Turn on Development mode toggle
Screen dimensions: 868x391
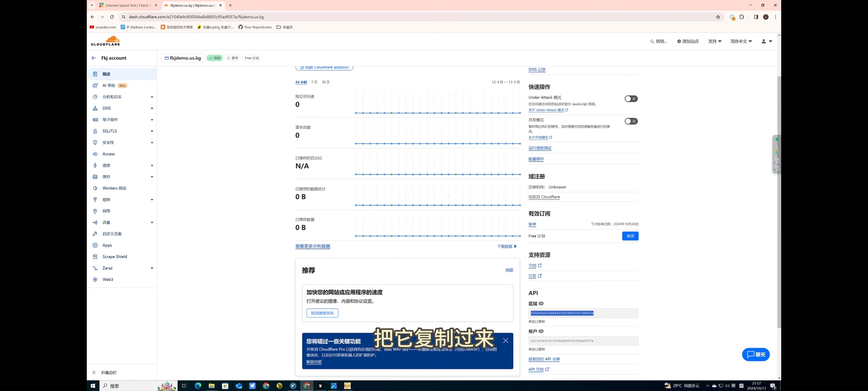[x=631, y=121]
